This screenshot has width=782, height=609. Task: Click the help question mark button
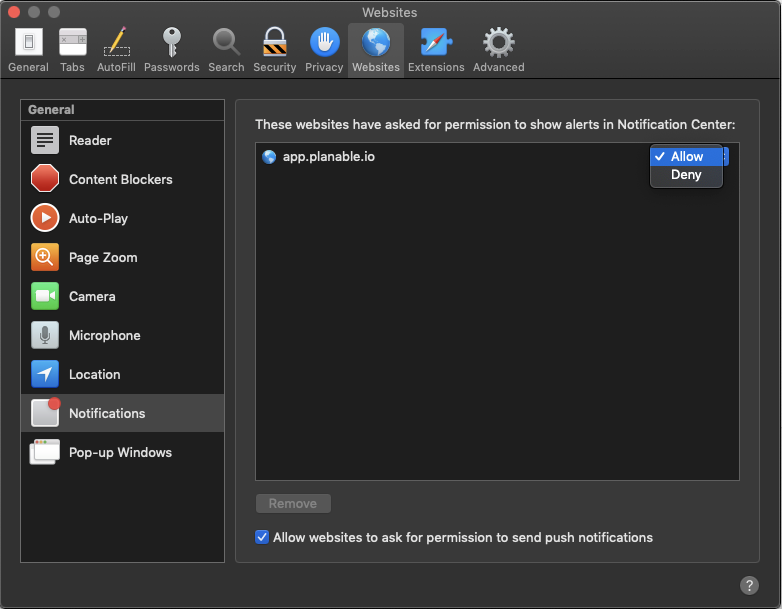click(749, 586)
